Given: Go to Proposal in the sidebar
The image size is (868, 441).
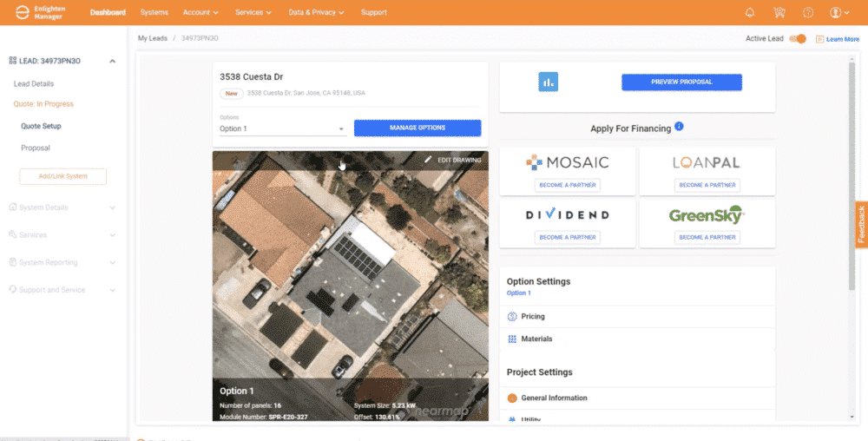Looking at the screenshot, I should click(x=36, y=148).
